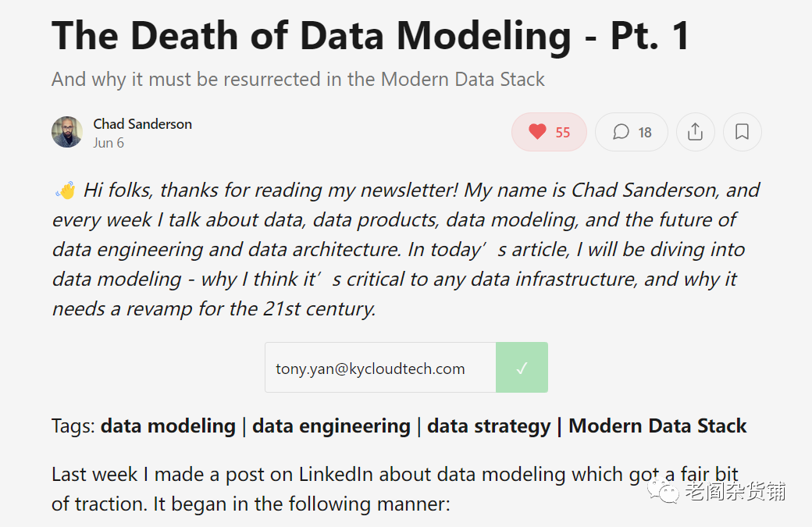Open the comments via speech bubble icon

631,132
